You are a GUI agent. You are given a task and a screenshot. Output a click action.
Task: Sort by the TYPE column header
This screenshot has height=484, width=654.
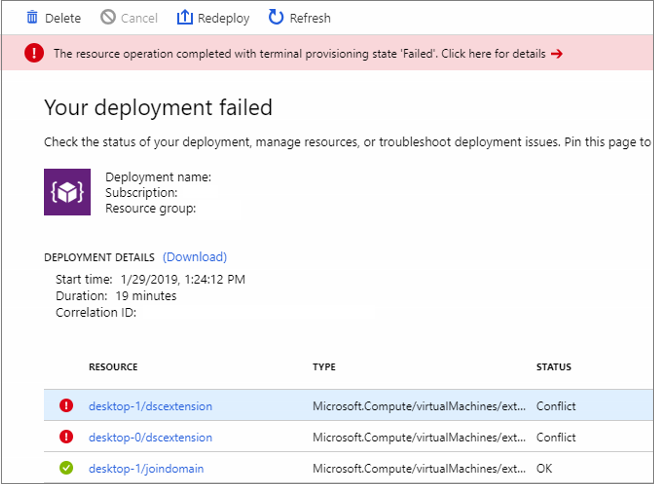pyautogui.click(x=323, y=367)
